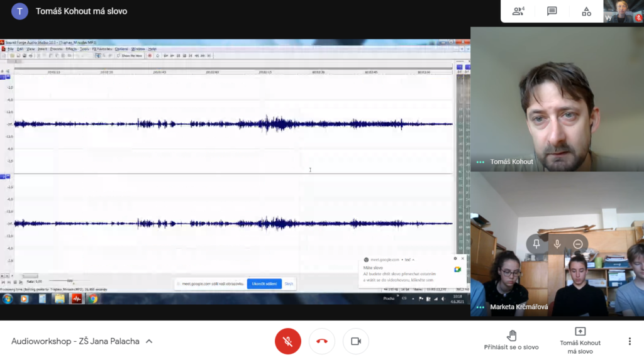Click Skrýt to hide the sharing bar
This screenshot has width=644, height=362.
[x=289, y=283]
